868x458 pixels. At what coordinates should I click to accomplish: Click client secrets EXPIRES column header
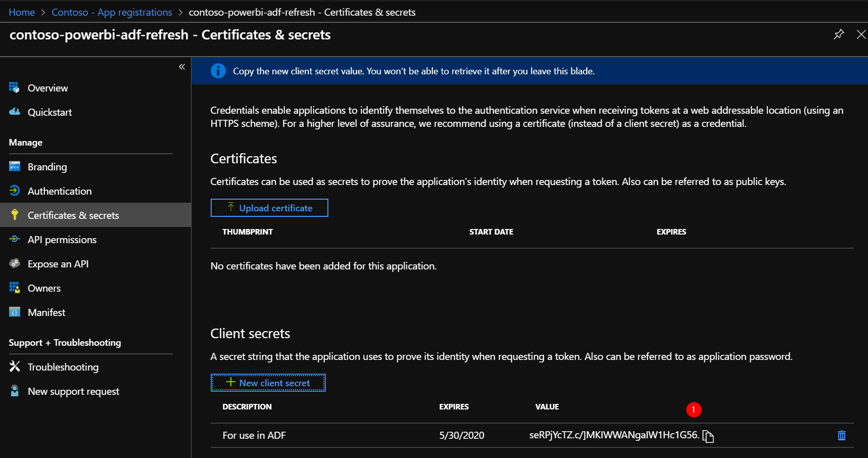(x=454, y=406)
